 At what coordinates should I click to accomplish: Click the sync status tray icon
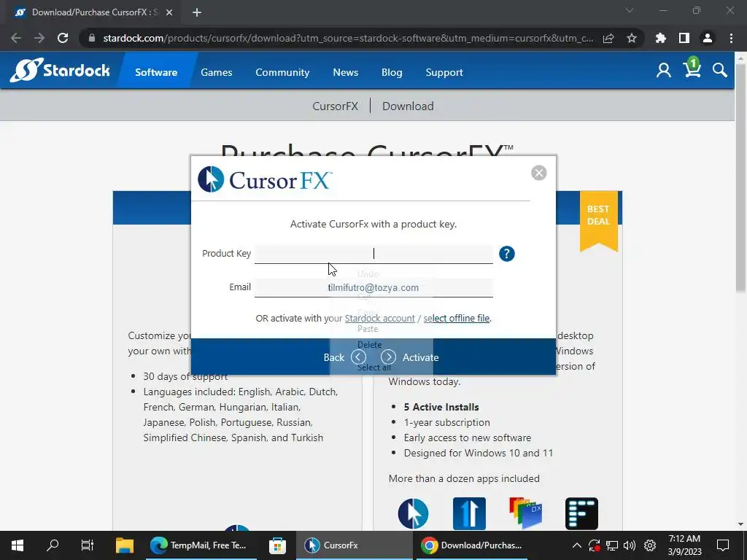pos(594,545)
